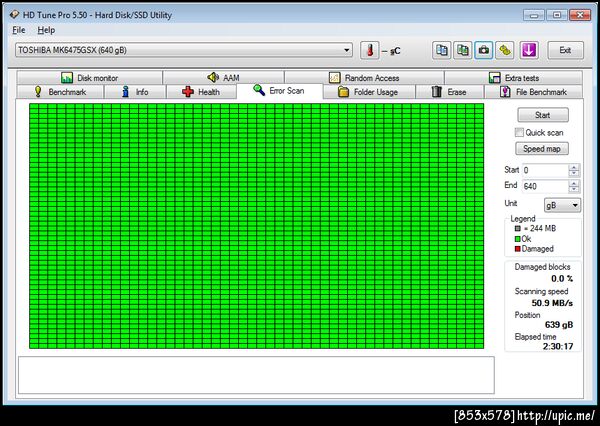Open the Unit gB dropdown
The height and width of the screenshot is (426, 600).
(x=562, y=205)
